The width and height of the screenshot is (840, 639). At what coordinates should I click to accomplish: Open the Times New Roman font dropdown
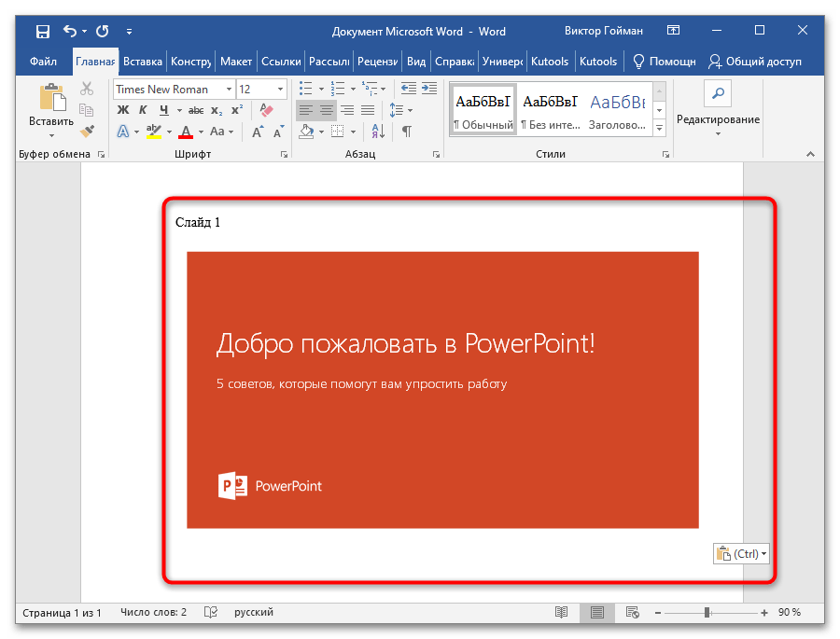coord(229,89)
